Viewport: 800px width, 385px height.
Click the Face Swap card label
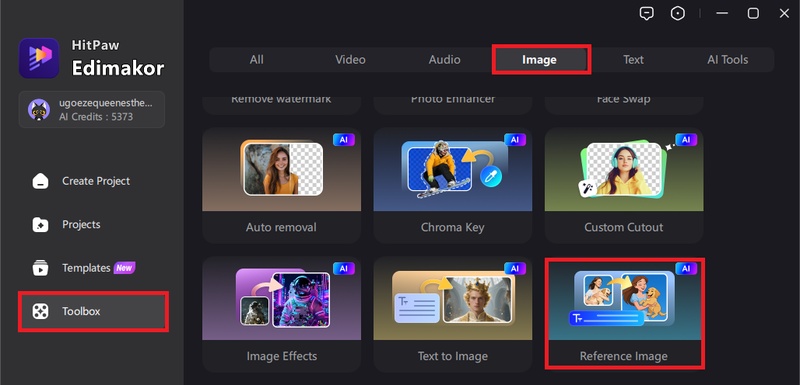coord(623,99)
